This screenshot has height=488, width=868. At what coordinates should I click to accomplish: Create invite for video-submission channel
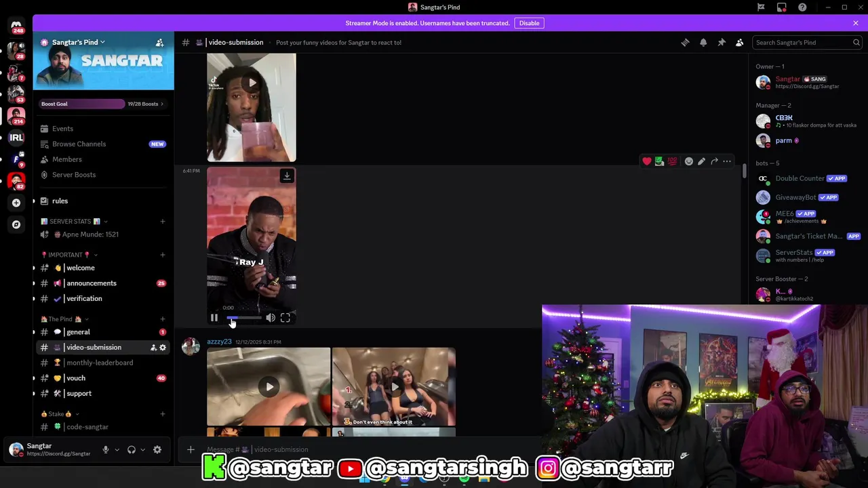(153, 348)
